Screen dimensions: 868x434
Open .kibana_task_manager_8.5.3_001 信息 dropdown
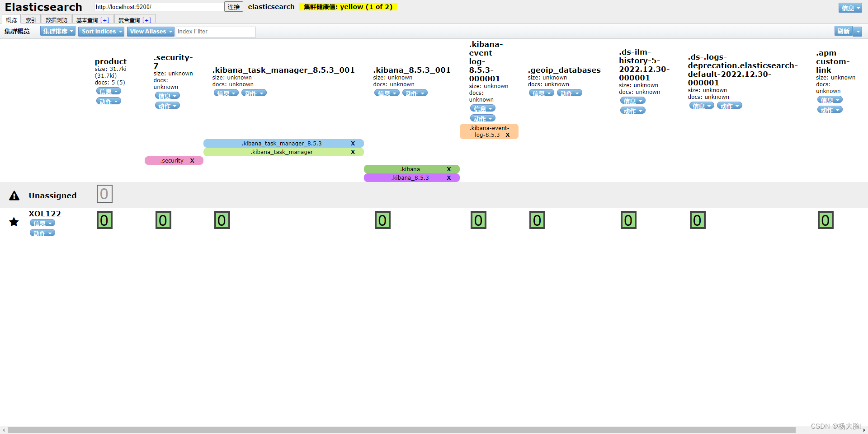(226, 93)
